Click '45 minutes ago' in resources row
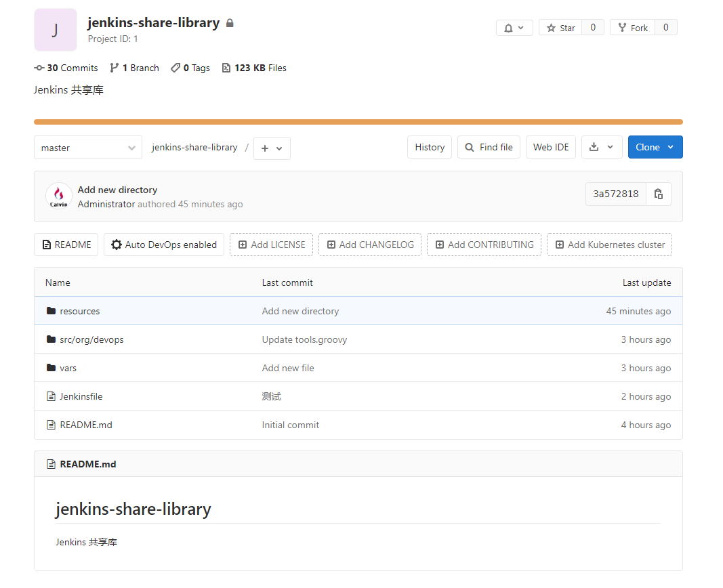The image size is (723, 588). click(638, 312)
